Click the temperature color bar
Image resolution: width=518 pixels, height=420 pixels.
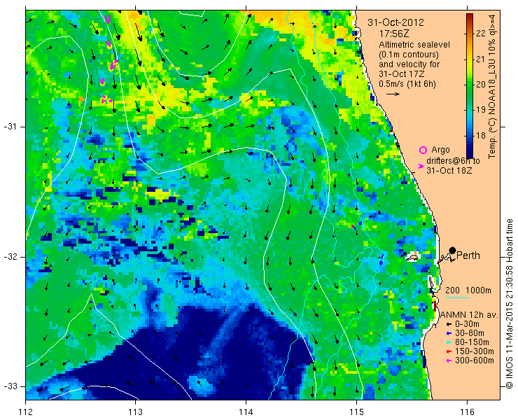click(x=470, y=85)
